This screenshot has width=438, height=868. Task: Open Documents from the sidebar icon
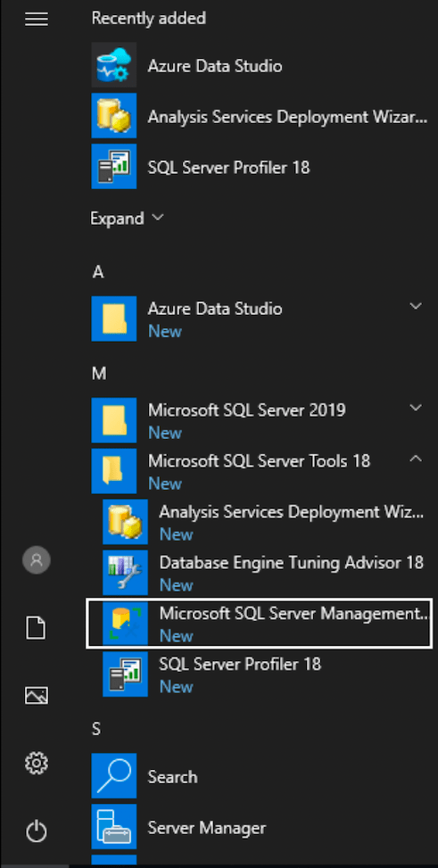tap(37, 629)
